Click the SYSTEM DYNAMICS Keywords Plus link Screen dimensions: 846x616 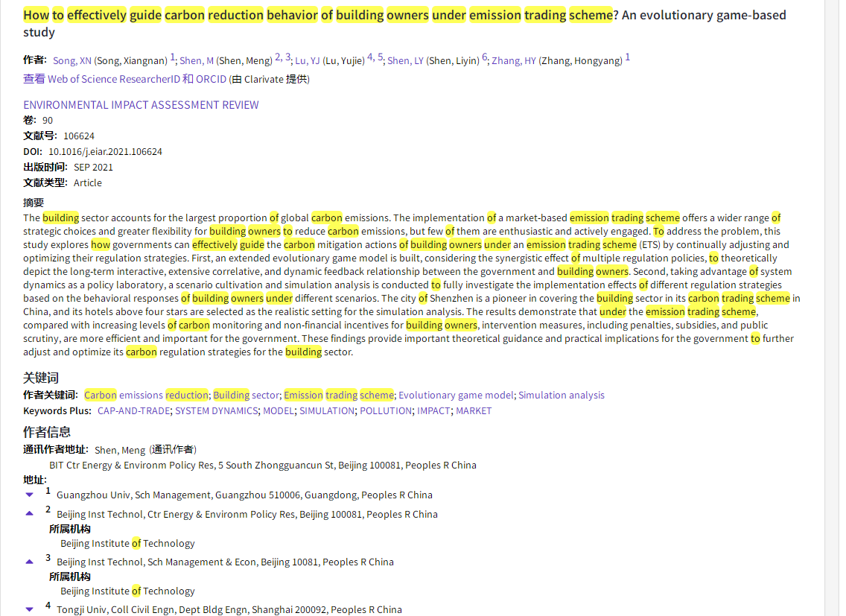pos(217,411)
